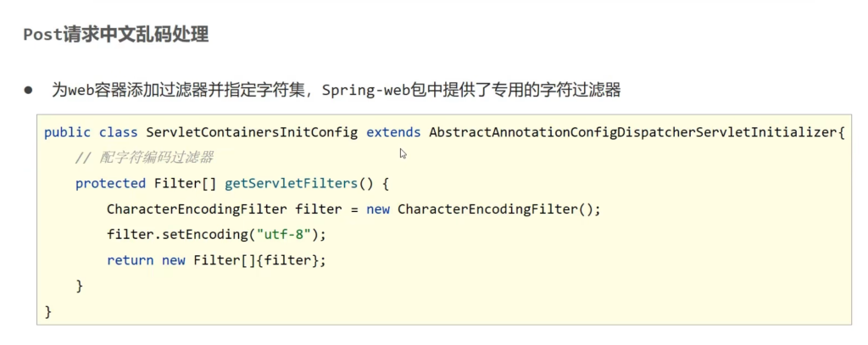Click the "protected" keyword
The image size is (868, 345).
pos(110,183)
